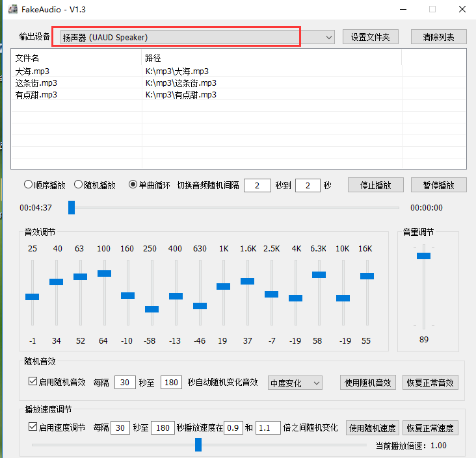Click the playback speed slider thumb
476x458 pixels.
(198, 444)
